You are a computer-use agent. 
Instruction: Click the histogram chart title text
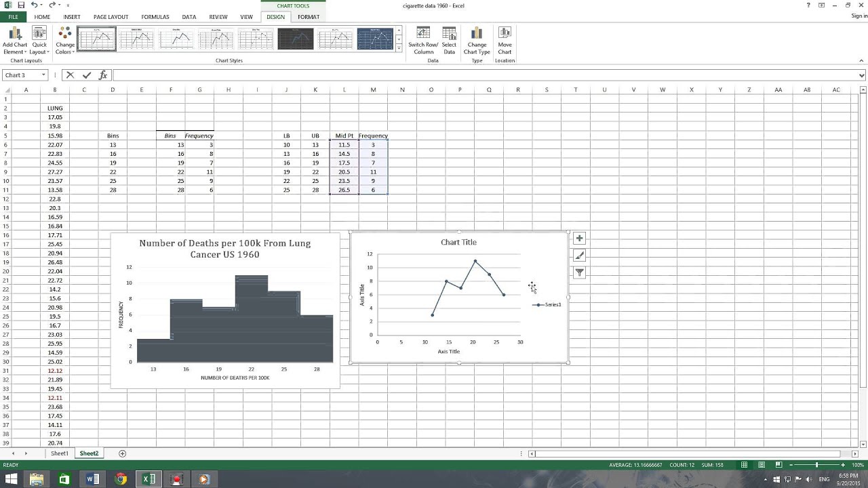point(225,249)
